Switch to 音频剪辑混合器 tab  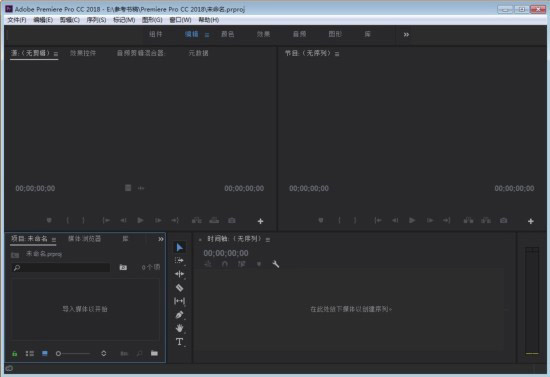(x=140, y=53)
